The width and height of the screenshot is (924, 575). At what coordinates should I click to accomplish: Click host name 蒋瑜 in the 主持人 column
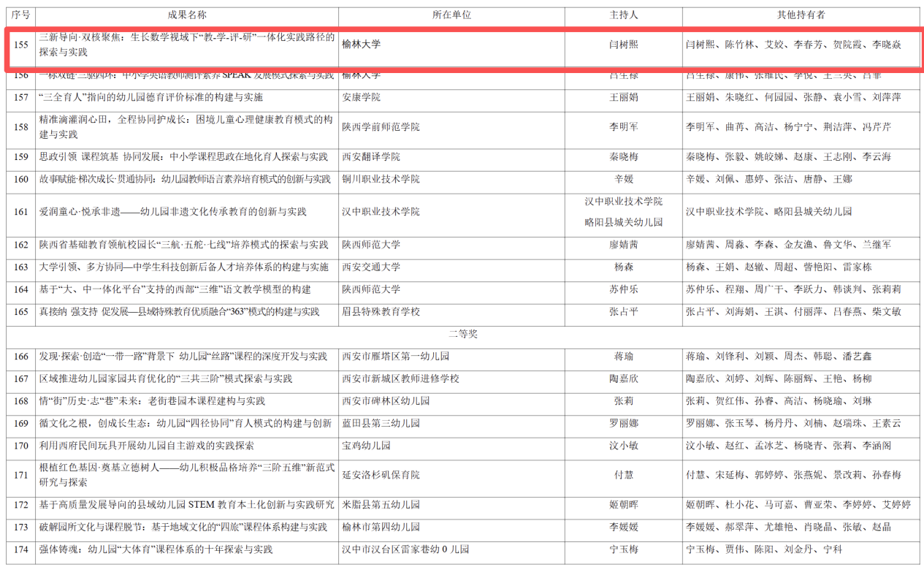pyautogui.click(x=624, y=357)
